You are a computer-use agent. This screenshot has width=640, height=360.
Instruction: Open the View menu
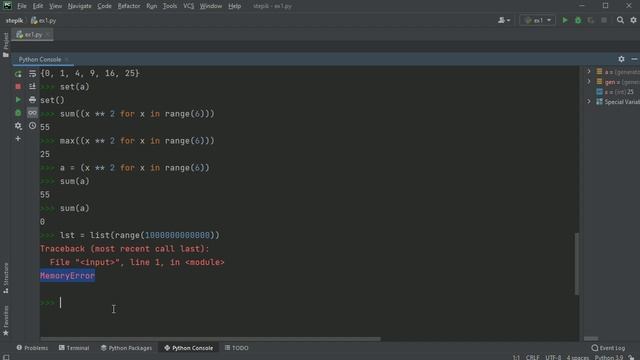tap(56, 6)
